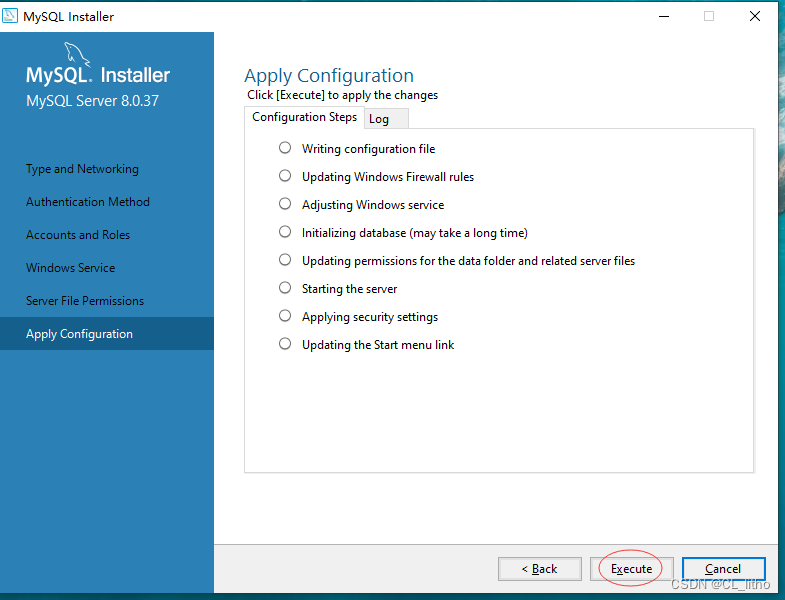Click the Adjusting Windows service status circle
Image resolution: width=785 pixels, height=600 pixels.
(x=285, y=204)
